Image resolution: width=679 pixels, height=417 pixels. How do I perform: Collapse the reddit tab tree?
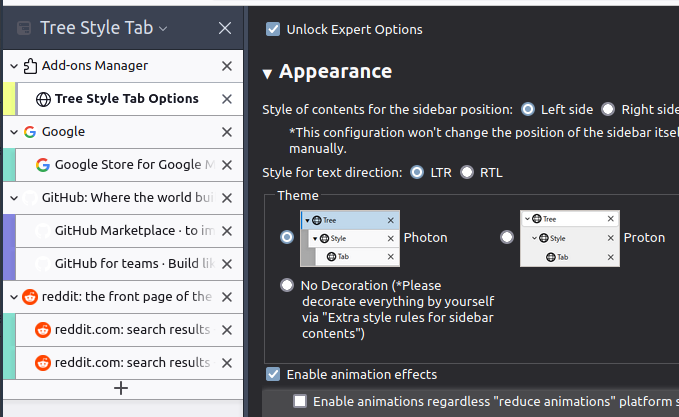click(14, 297)
